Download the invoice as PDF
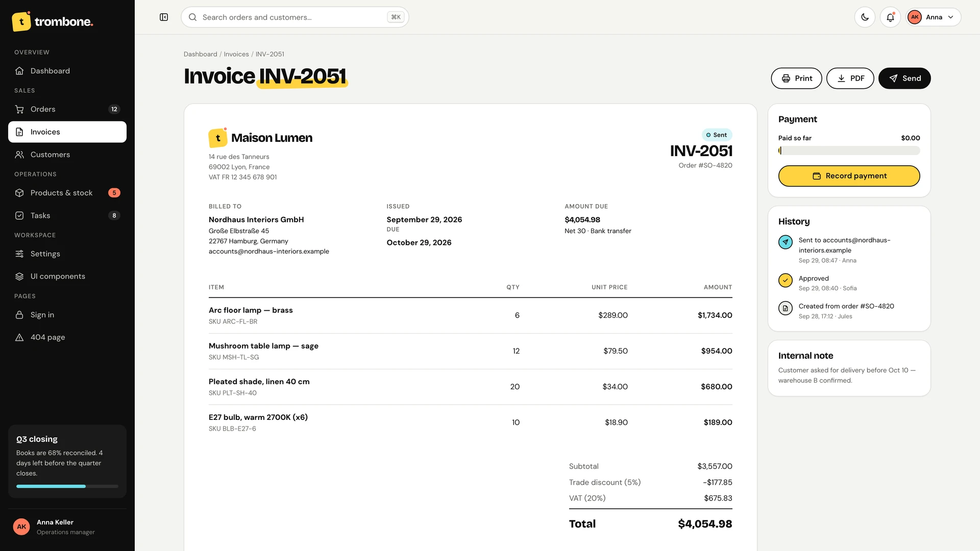This screenshot has width=980, height=551. [x=850, y=78]
